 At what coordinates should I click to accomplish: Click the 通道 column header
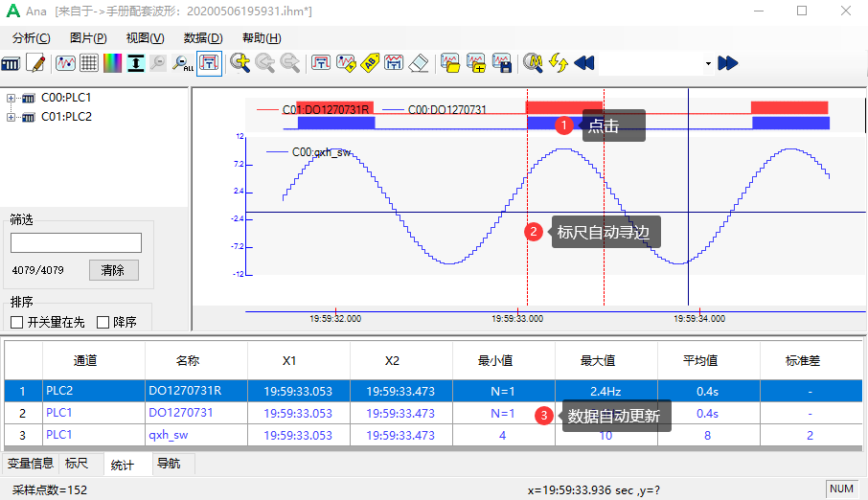(94, 360)
